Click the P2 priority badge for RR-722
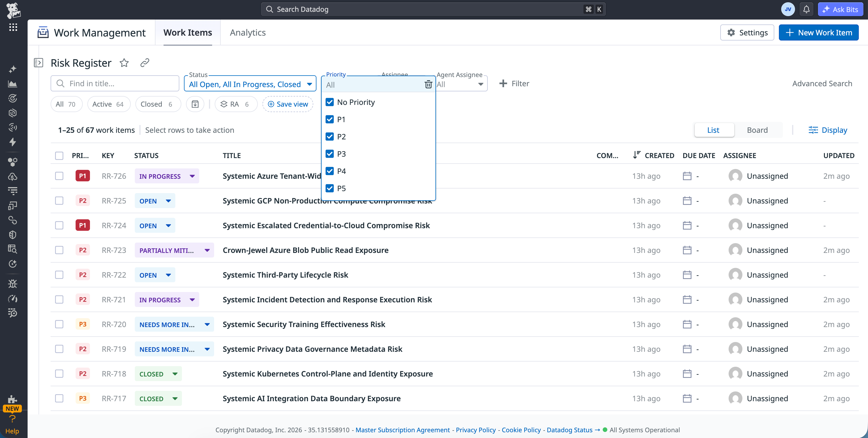 [x=82, y=274]
